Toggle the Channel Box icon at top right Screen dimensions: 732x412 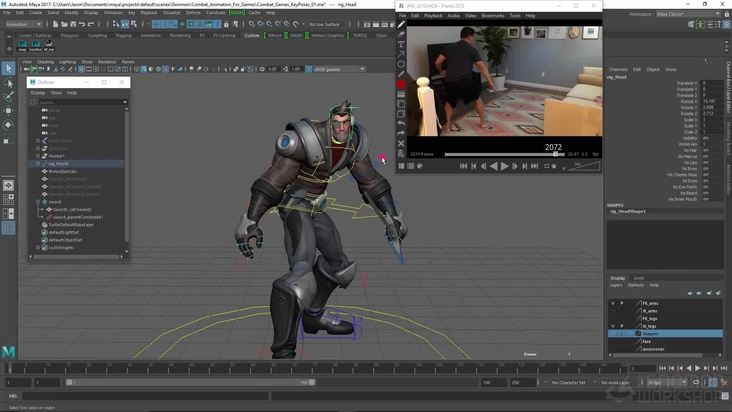(x=726, y=25)
